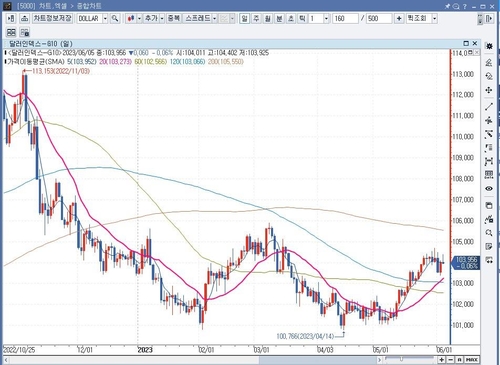The height and width of the screenshot is (365, 500).
Task: Toggle the eye visibility icon in sidebar
Action: (x=489, y=189)
